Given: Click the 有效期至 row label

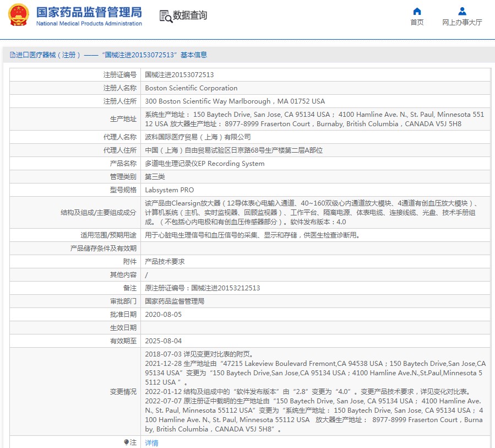Looking at the screenshot, I should [x=123, y=341].
